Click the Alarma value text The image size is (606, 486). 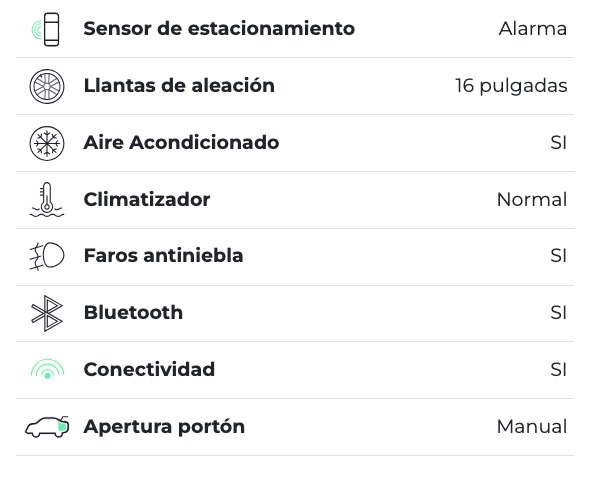pyautogui.click(x=533, y=29)
